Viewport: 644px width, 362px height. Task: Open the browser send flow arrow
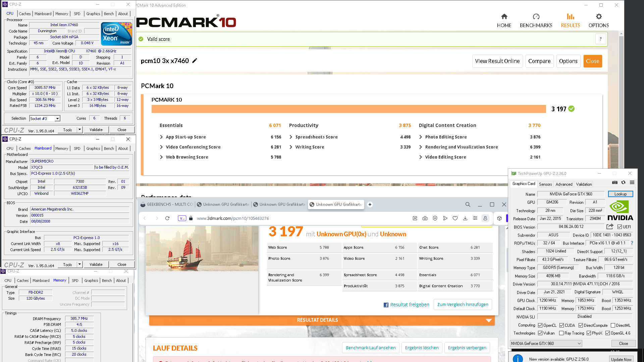click(445, 218)
